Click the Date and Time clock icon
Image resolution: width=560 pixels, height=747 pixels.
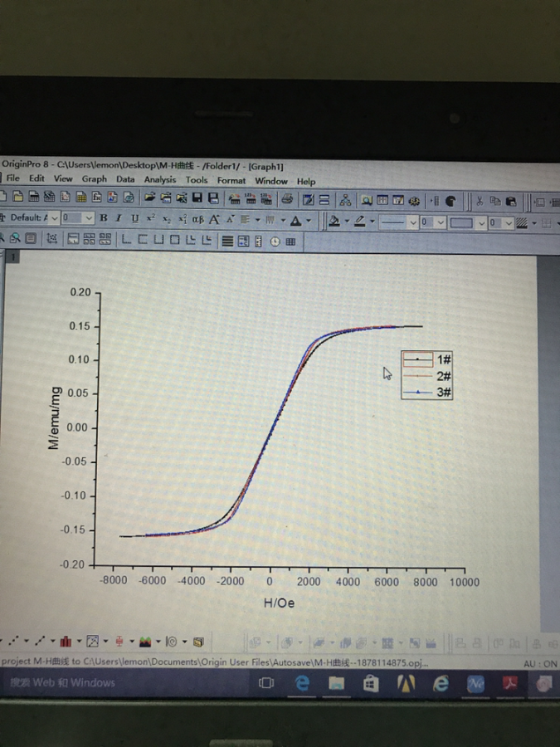click(275, 242)
